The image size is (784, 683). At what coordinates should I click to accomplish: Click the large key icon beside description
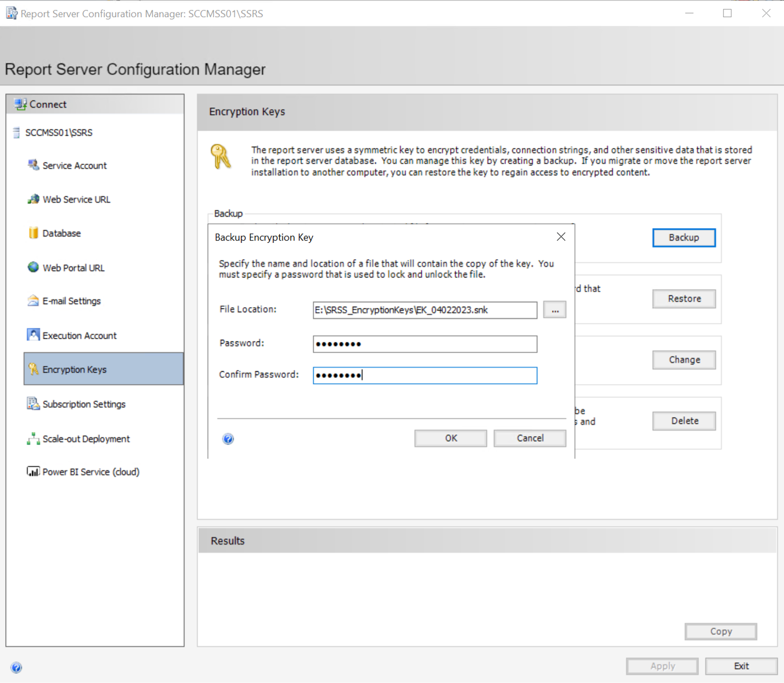click(x=220, y=156)
